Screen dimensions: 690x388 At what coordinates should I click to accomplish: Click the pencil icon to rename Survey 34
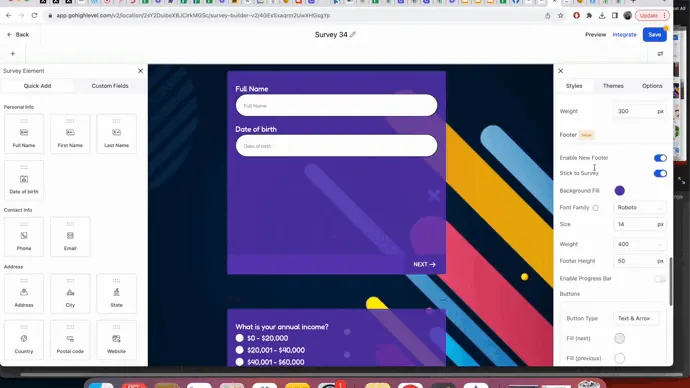coord(353,34)
